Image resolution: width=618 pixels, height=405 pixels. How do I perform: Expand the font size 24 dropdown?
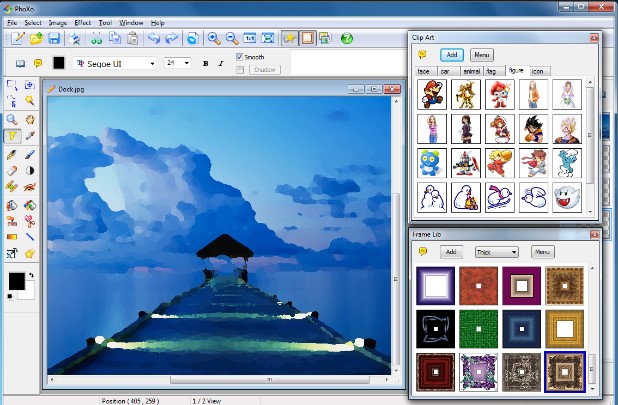(x=177, y=63)
